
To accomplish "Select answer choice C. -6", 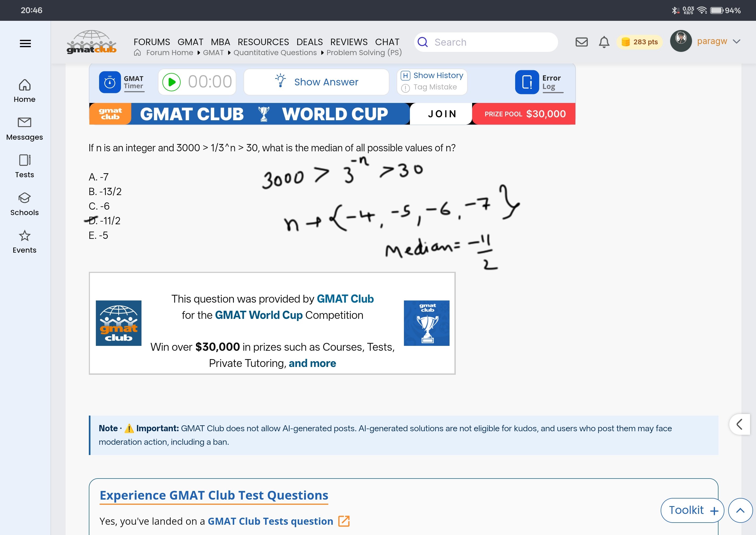I will (99, 206).
